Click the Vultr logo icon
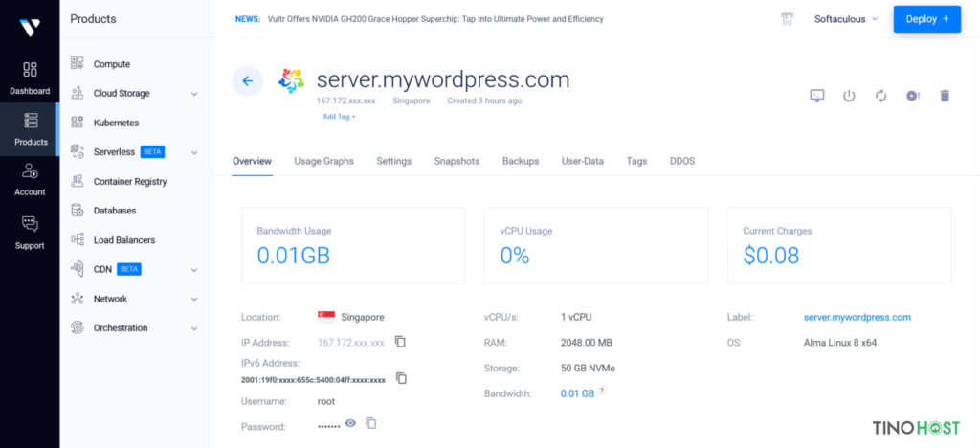Image resolution: width=980 pixels, height=448 pixels. click(x=30, y=27)
